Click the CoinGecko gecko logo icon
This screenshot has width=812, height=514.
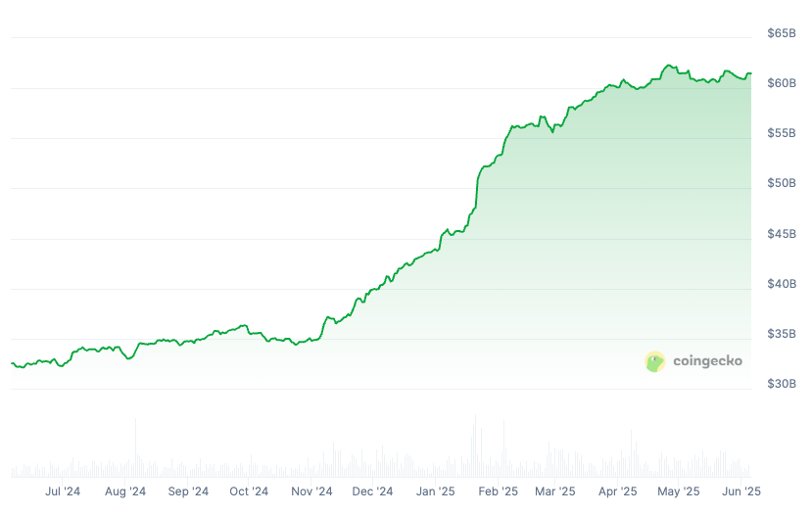tap(655, 361)
